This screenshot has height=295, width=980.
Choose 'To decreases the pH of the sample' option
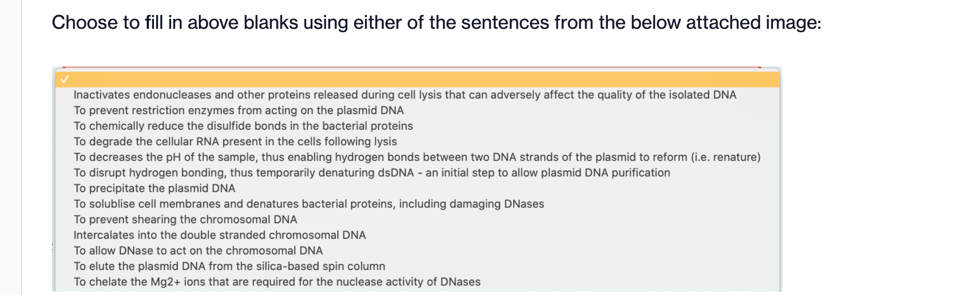click(417, 157)
